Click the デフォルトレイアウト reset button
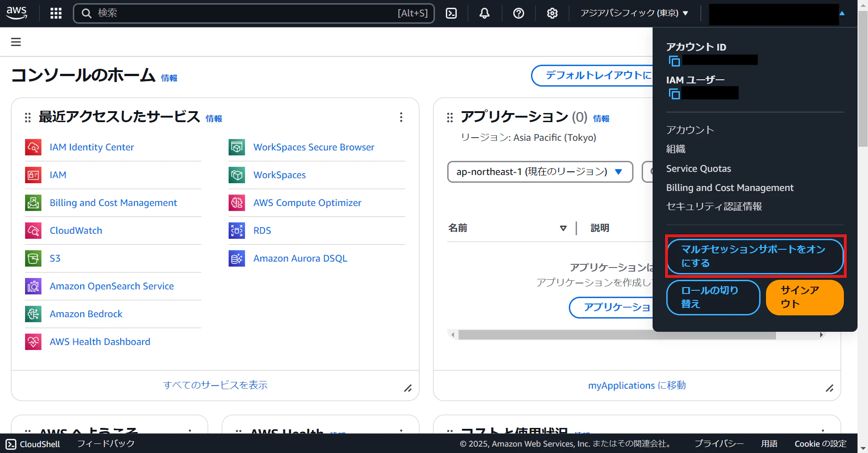The image size is (868, 453). tap(592, 75)
